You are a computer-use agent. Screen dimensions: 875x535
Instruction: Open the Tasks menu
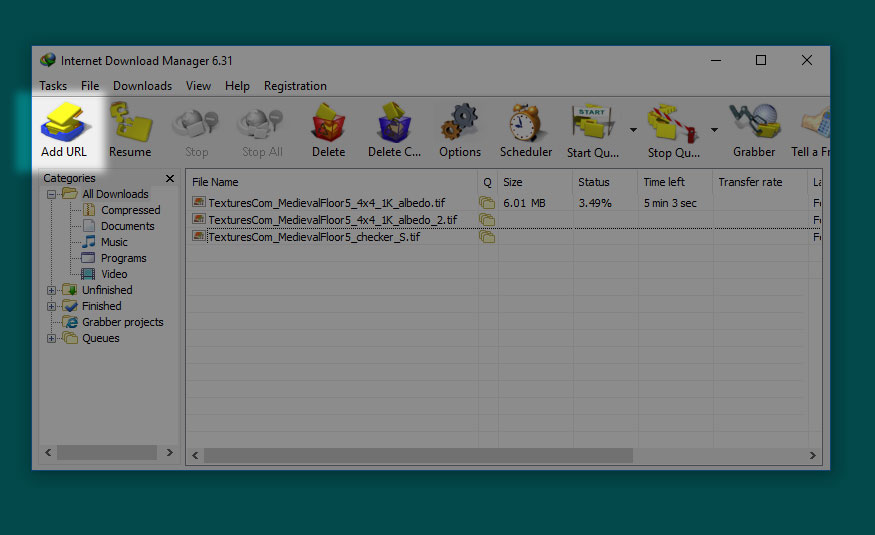(53, 86)
